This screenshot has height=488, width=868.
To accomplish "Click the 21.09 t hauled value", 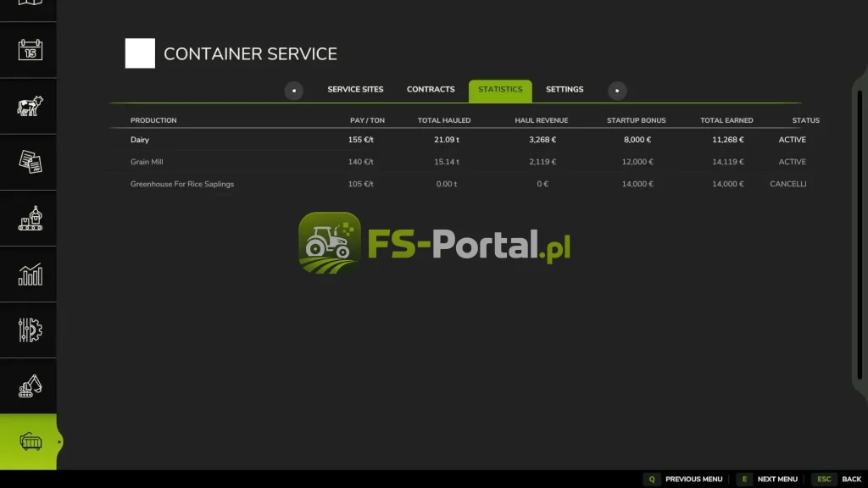I will (x=446, y=140).
